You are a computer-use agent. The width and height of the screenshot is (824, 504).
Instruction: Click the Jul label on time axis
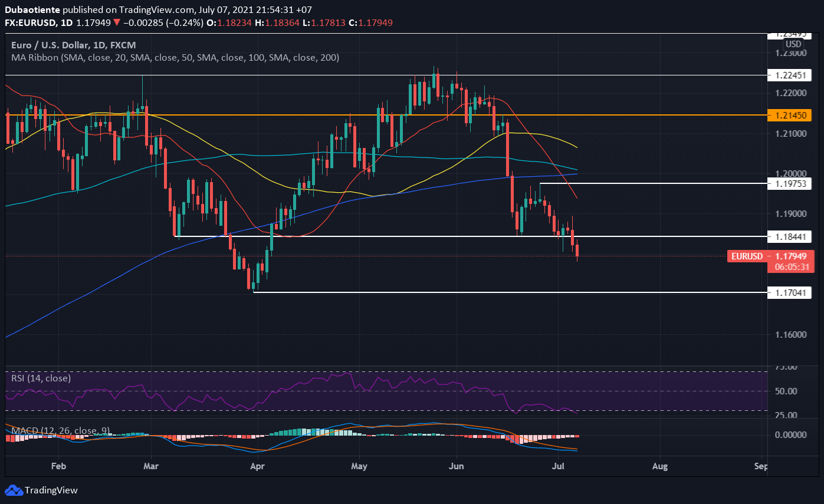(x=559, y=466)
